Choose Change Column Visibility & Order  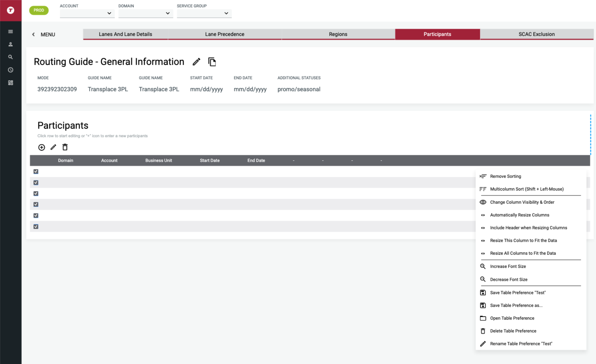(x=531, y=202)
